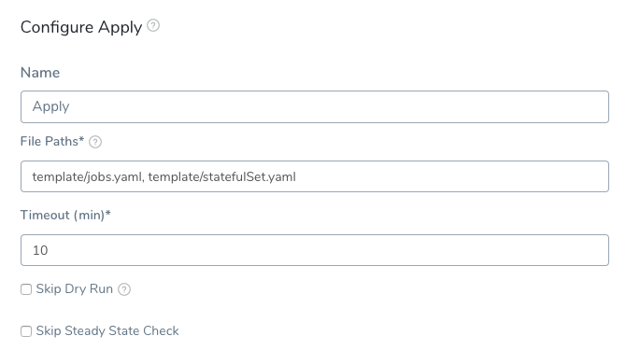Image resolution: width=626 pixels, height=364 pixels.
Task: Click the File Paths* label
Action: tap(52, 141)
